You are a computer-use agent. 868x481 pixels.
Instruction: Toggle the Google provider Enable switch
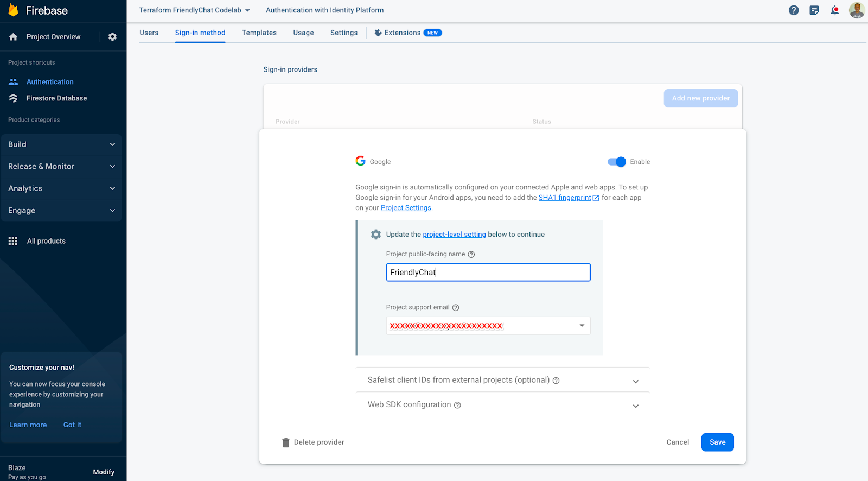click(617, 162)
